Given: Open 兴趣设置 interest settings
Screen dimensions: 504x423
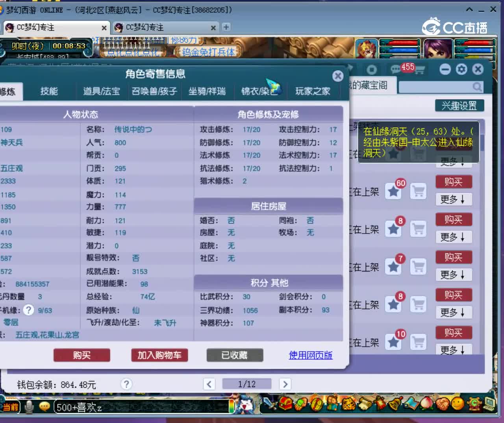Looking at the screenshot, I should click(x=459, y=106).
